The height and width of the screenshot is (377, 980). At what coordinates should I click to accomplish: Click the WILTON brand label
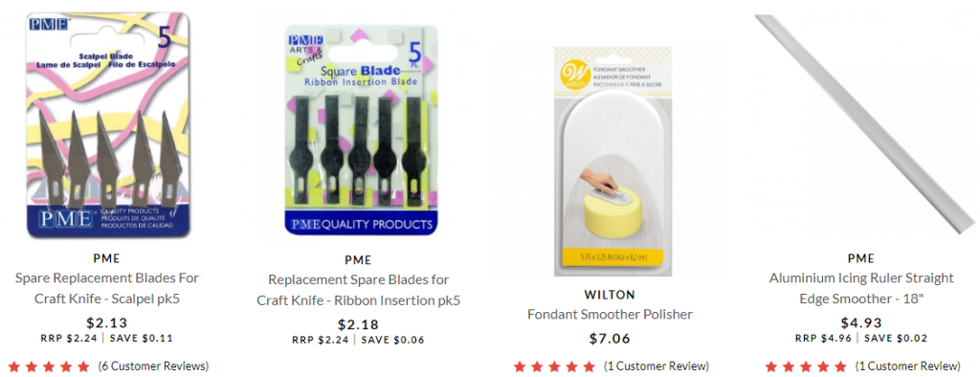(x=610, y=295)
